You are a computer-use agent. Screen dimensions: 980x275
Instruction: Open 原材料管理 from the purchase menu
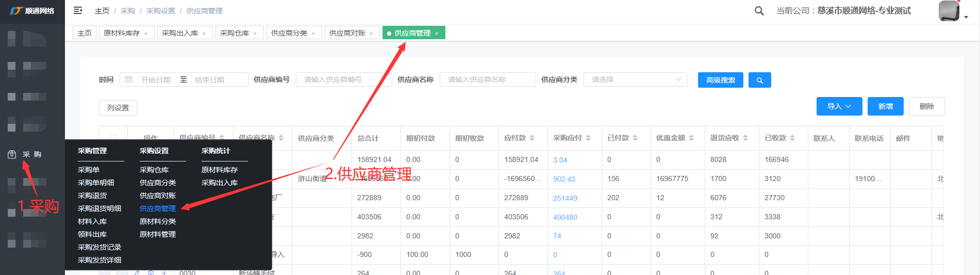tap(158, 234)
